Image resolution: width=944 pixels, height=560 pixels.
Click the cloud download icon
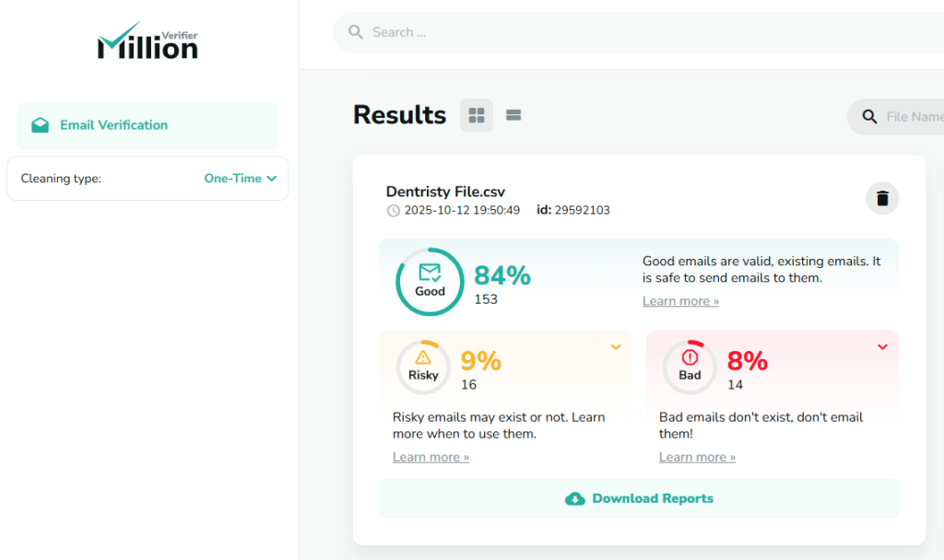(x=574, y=498)
